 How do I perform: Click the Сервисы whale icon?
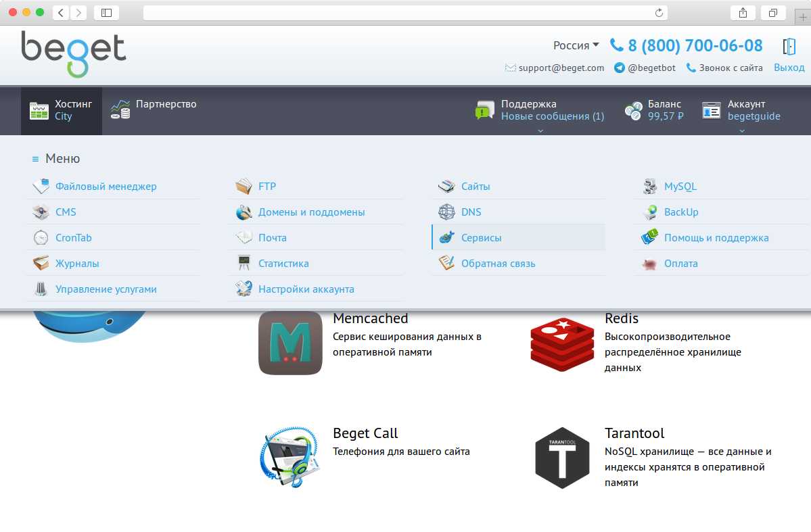coord(446,238)
